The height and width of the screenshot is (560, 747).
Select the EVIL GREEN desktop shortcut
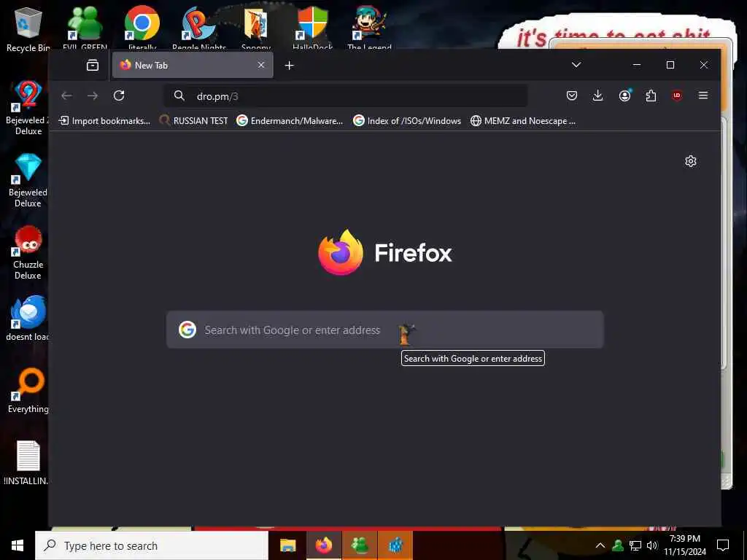coord(85,28)
